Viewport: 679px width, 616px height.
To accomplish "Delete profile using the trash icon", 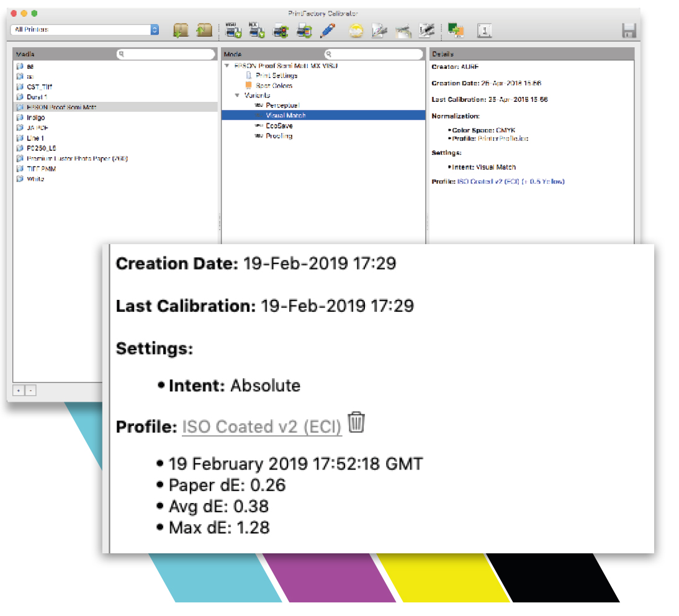I will (x=356, y=423).
